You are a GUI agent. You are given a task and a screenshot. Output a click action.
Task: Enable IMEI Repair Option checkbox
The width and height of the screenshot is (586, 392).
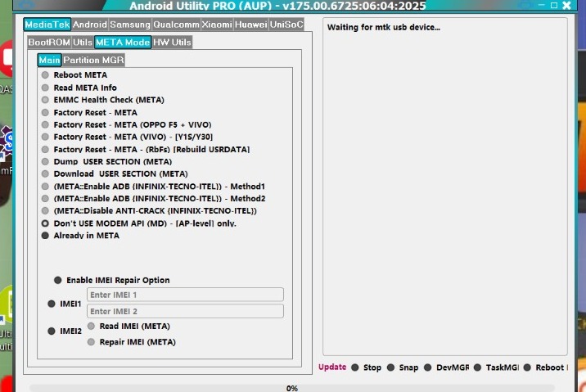tap(58, 280)
